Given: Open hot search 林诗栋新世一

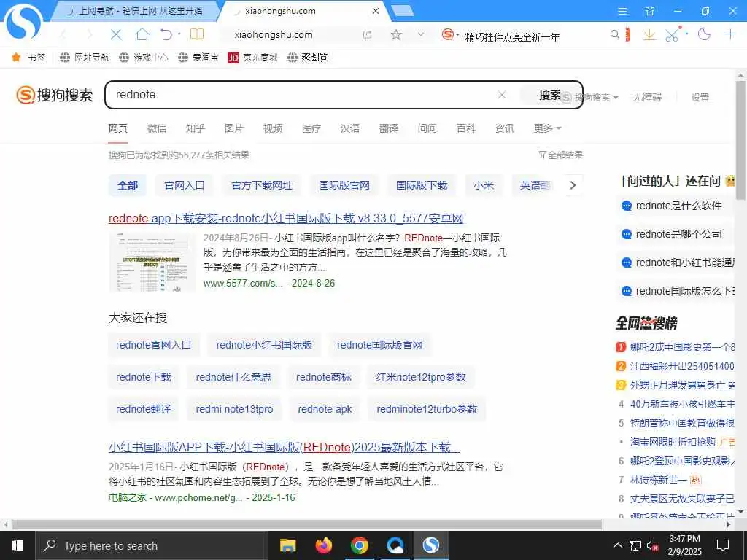Looking at the screenshot, I should (x=659, y=480).
